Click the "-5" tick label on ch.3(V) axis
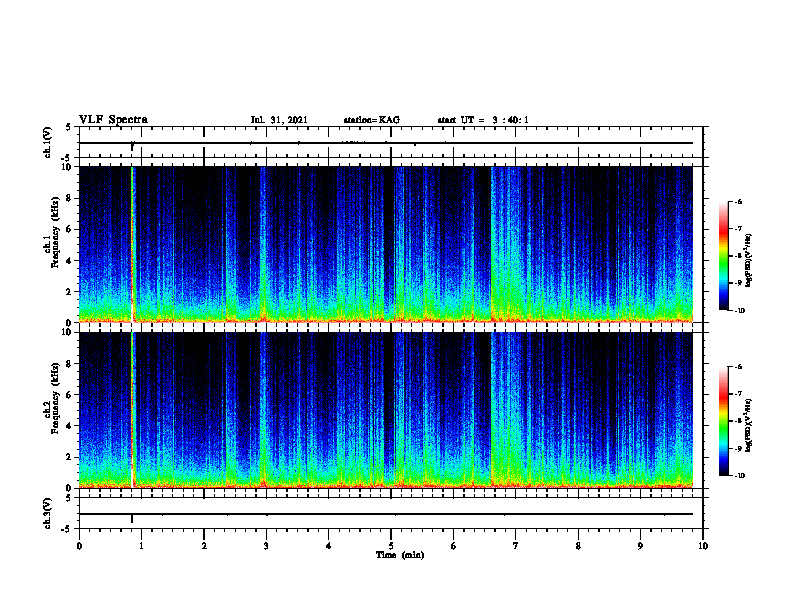The height and width of the screenshot is (612, 792). point(68,529)
